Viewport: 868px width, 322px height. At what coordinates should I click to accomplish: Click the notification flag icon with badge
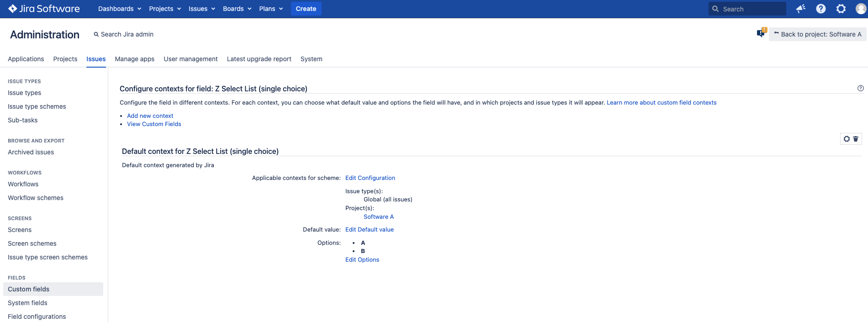(761, 33)
